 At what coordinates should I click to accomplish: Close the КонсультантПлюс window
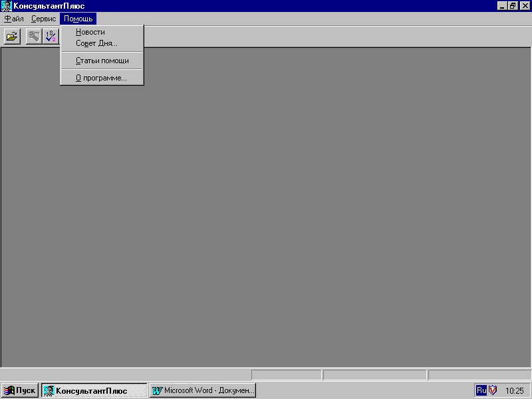click(525, 6)
